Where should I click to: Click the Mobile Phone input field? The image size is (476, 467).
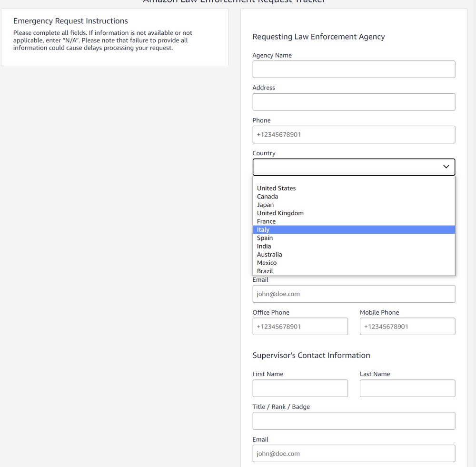pos(407,327)
